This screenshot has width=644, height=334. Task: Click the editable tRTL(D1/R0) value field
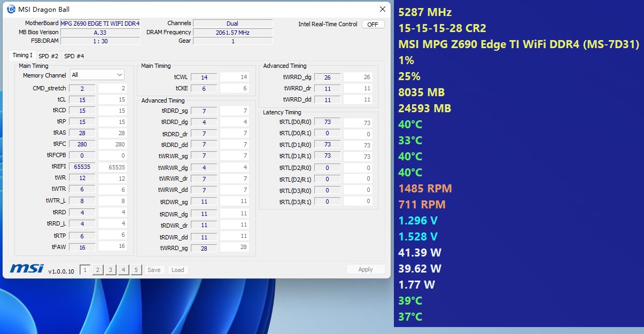point(358,145)
